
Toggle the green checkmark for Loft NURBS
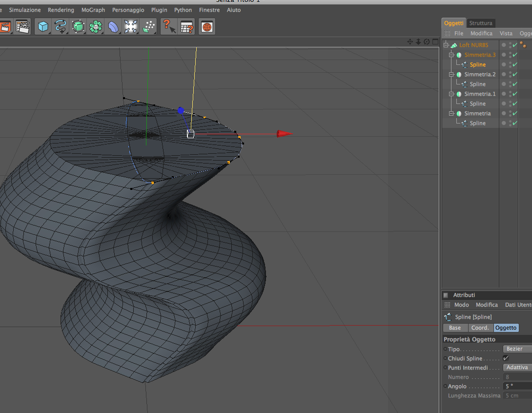pos(515,45)
